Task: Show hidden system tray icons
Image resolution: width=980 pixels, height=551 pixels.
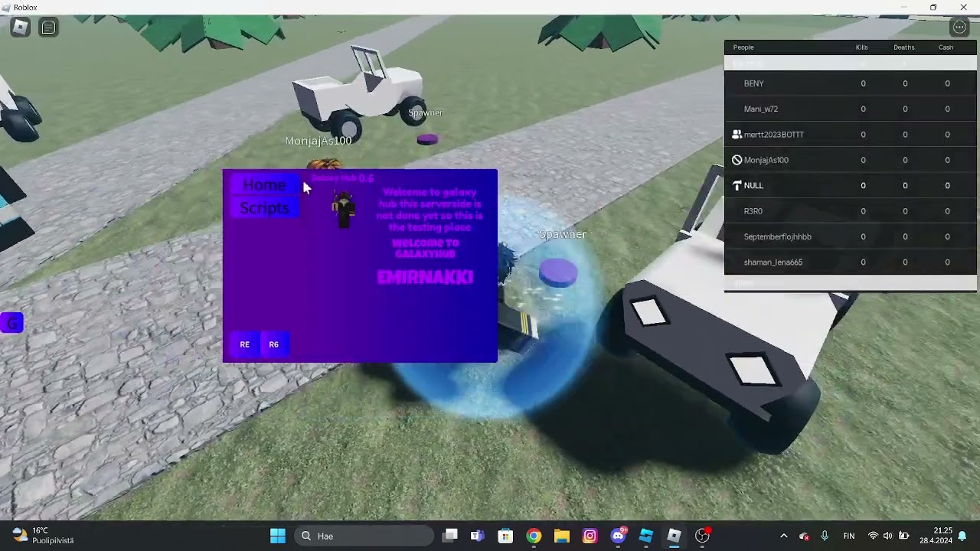Action: (x=783, y=536)
